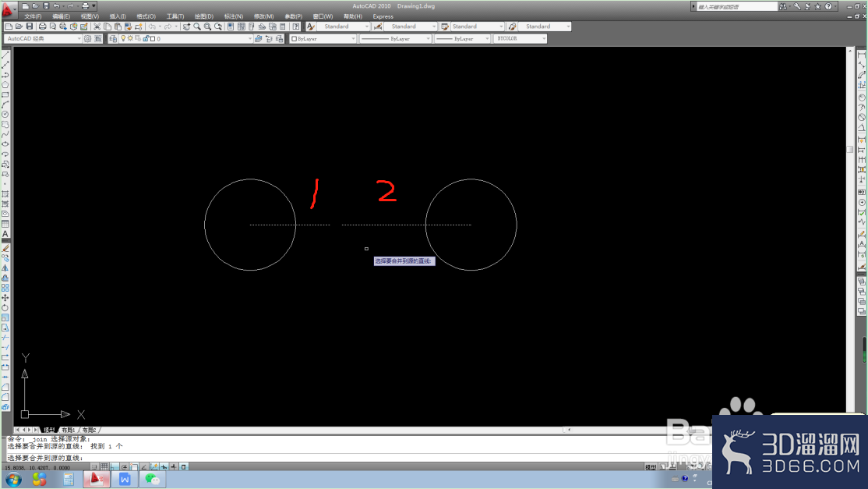Toggle Polar tracking in status bar
The height and width of the screenshot is (489, 868).
click(125, 467)
